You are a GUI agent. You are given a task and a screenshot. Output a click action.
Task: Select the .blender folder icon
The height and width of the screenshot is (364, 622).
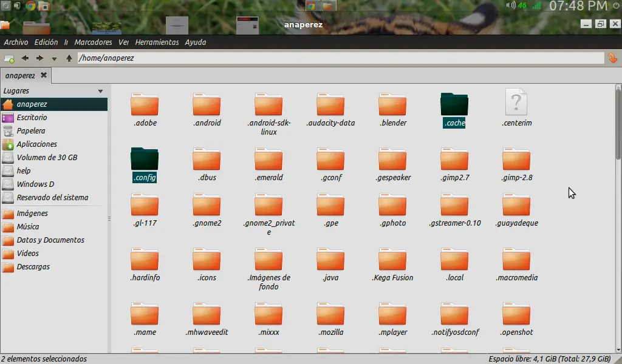coord(392,104)
